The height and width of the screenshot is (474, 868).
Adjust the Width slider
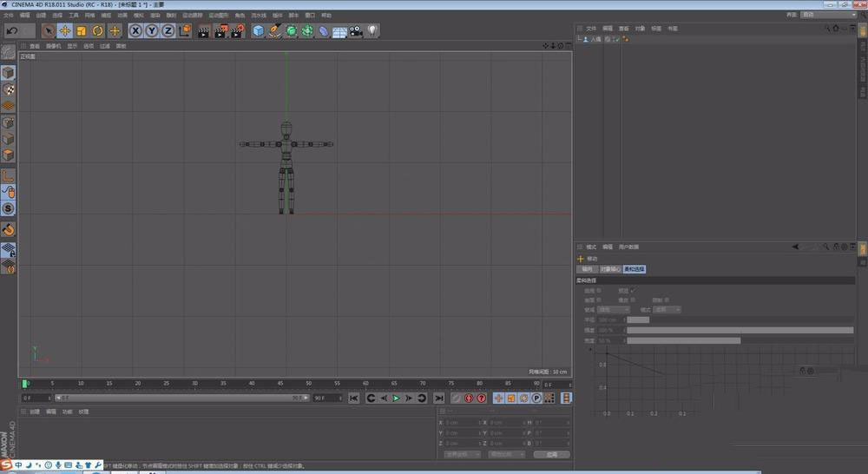740,340
